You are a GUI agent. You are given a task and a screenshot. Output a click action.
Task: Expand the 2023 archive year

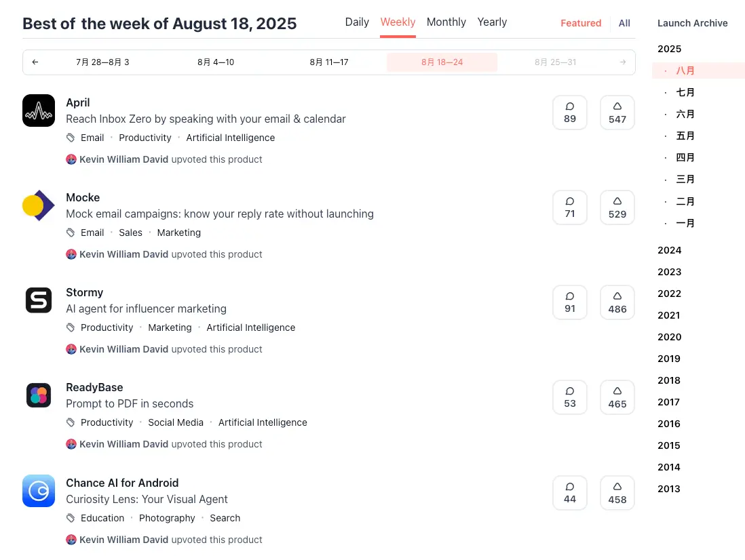(669, 272)
